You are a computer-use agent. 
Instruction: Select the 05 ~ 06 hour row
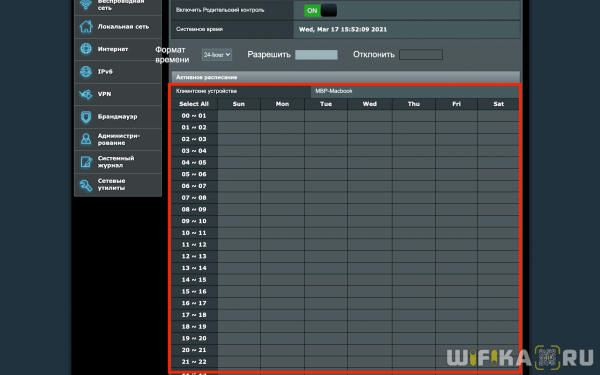pos(194,174)
